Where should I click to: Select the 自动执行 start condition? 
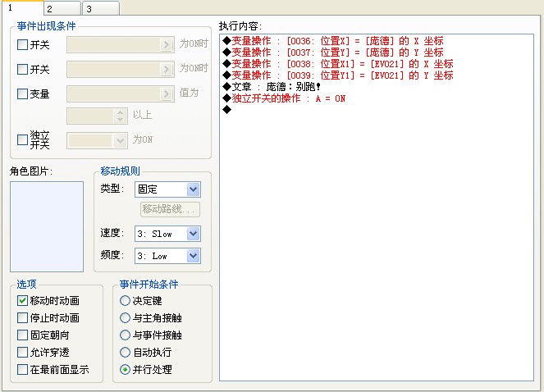pos(125,352)
